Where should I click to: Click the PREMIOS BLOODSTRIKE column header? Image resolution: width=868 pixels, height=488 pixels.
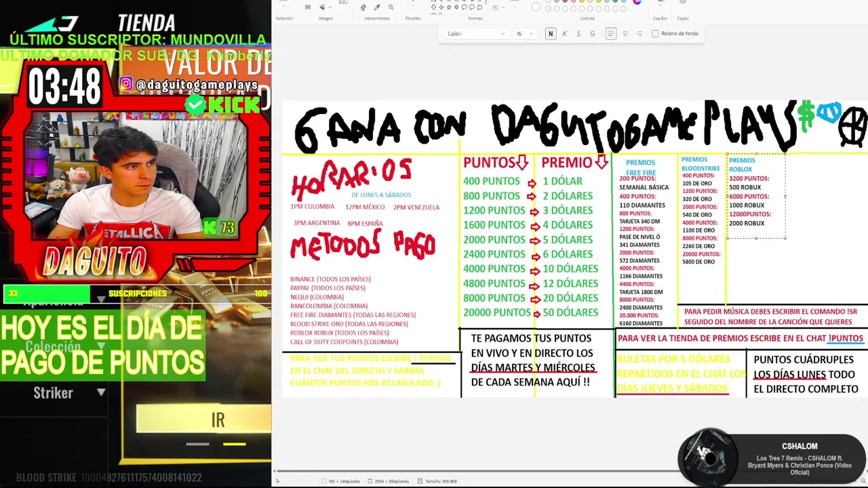(x=701, y=164)
